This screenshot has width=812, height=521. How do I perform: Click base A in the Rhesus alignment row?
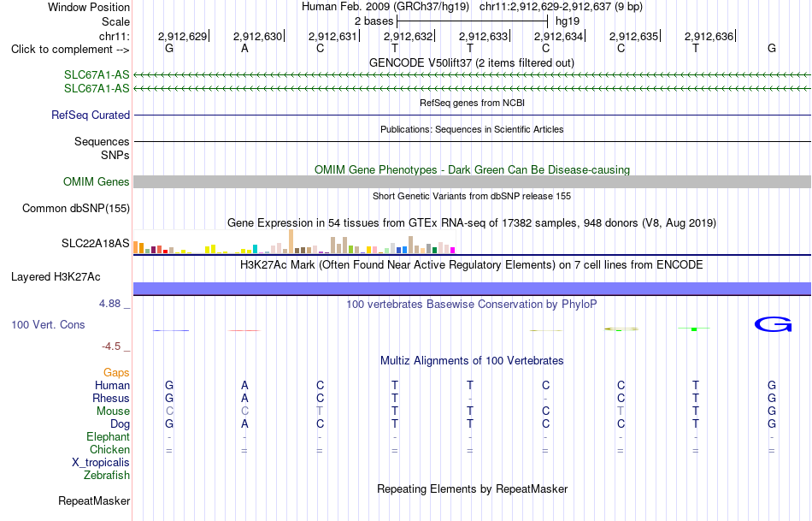(244, 398)
